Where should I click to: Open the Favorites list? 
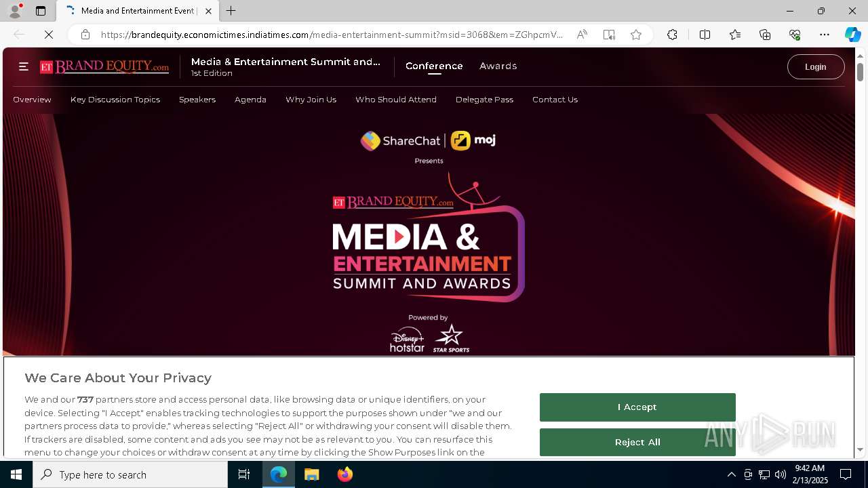tap(735, 35)
